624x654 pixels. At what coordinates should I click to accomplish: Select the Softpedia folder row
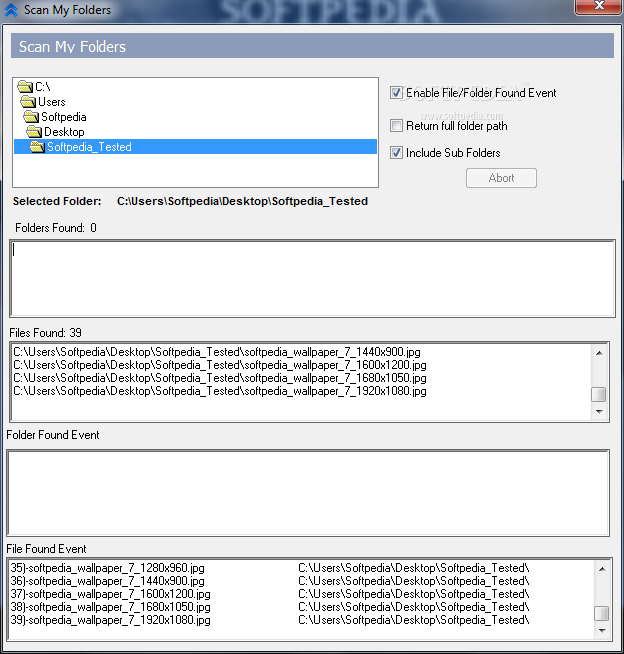(x=195, y=117)
